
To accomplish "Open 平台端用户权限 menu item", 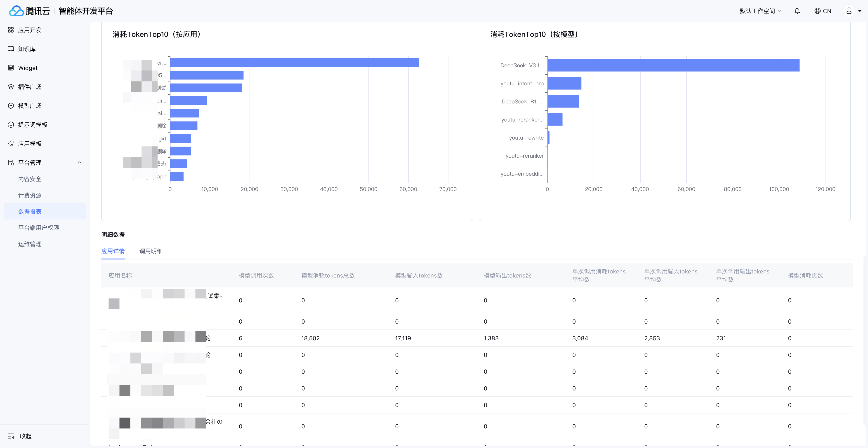I will [38, 228].
